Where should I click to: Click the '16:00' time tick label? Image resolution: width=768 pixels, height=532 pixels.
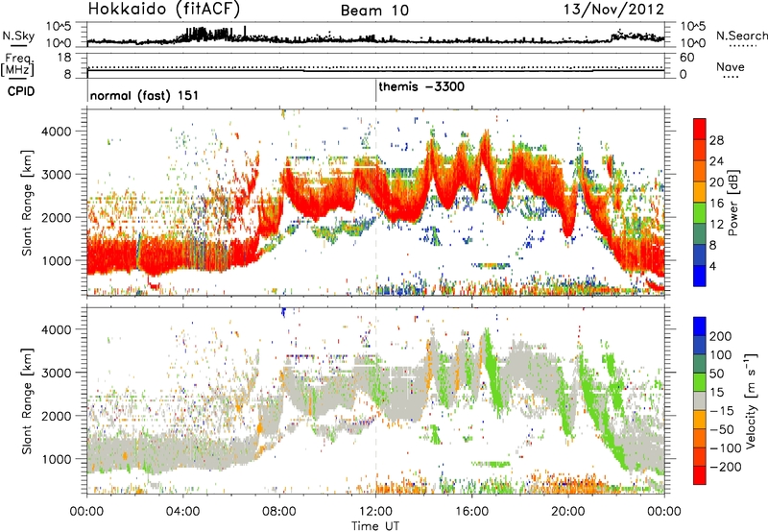coord(471,512)
